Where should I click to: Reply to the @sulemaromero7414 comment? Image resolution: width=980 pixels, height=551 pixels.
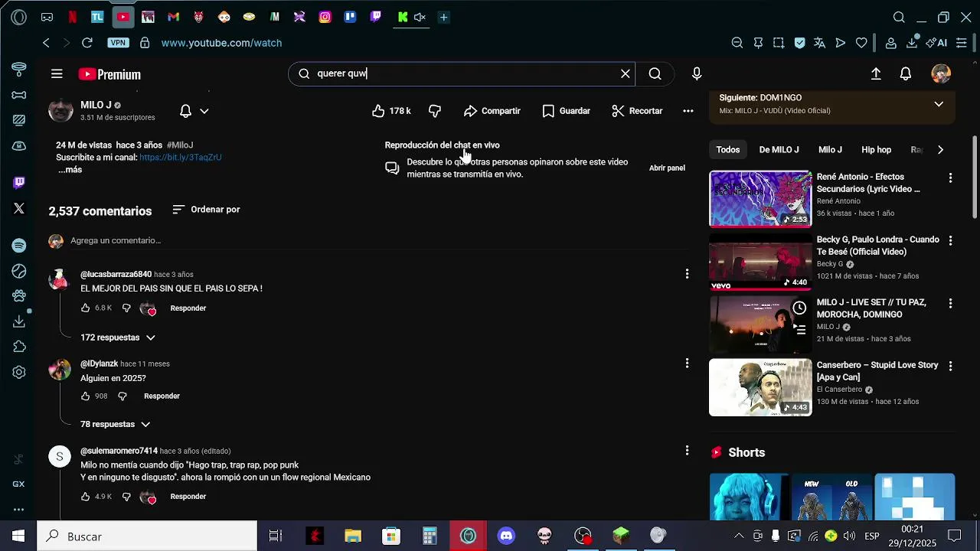[x=188, y=497]
